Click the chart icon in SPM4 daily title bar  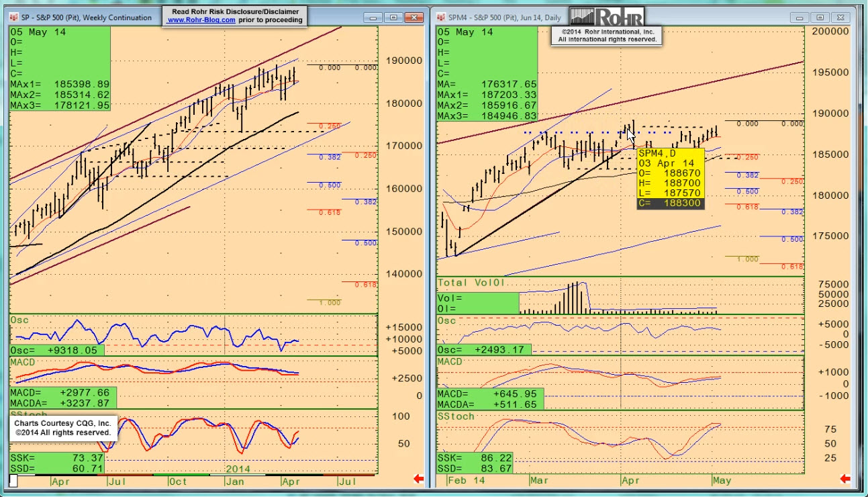point(442,17)
